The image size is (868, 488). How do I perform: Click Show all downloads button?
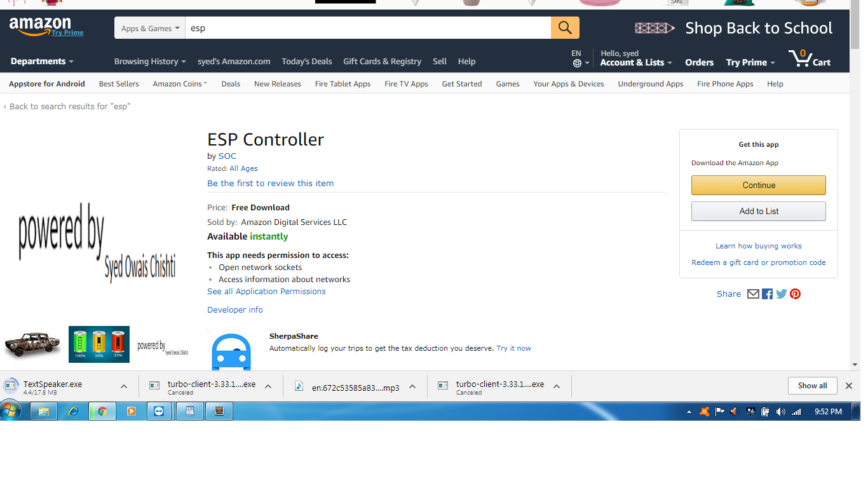[x=812, y=386]
